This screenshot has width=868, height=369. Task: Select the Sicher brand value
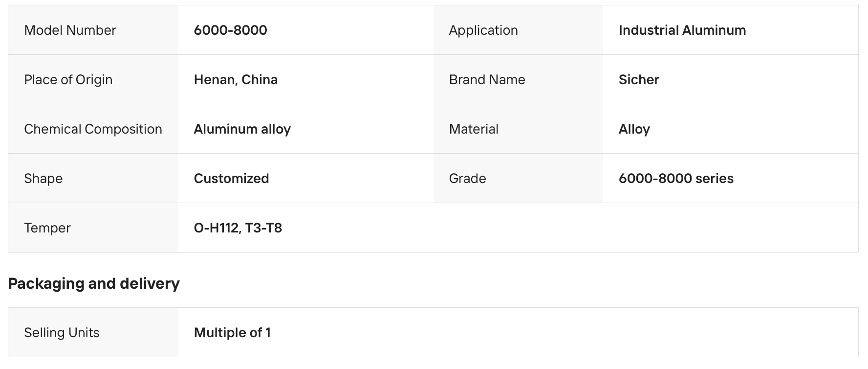coord(639,80)
